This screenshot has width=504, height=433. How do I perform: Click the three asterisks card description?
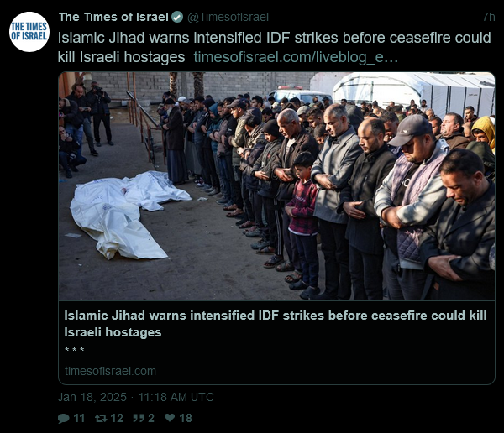click(x=74, y=350)
